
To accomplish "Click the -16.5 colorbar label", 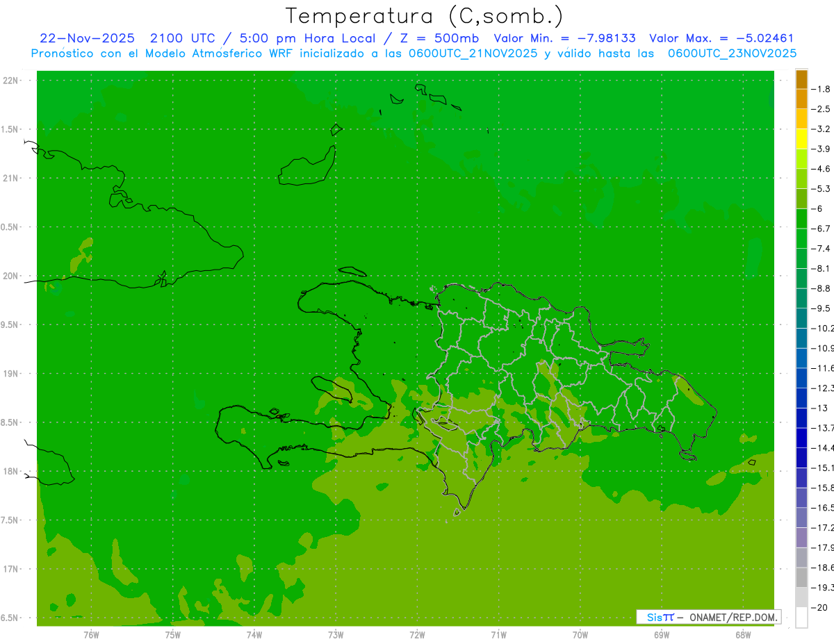I will pos(822,508).
